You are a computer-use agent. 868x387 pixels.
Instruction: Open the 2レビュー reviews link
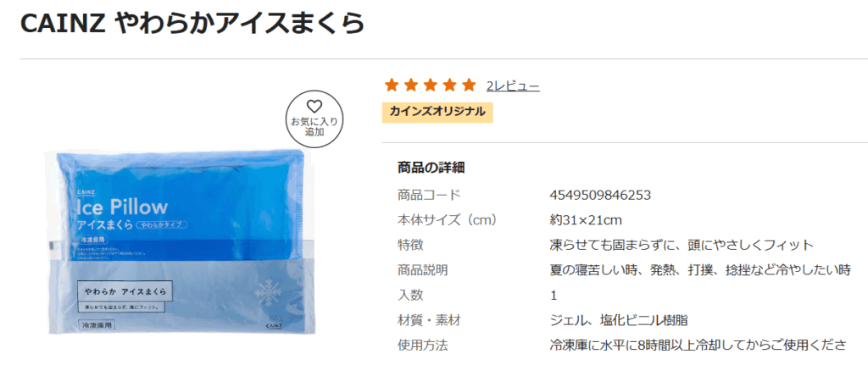(513, 86)
